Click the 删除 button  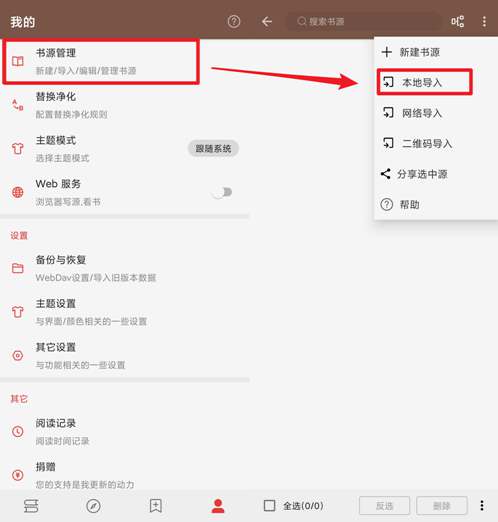[x=442, y=506]
